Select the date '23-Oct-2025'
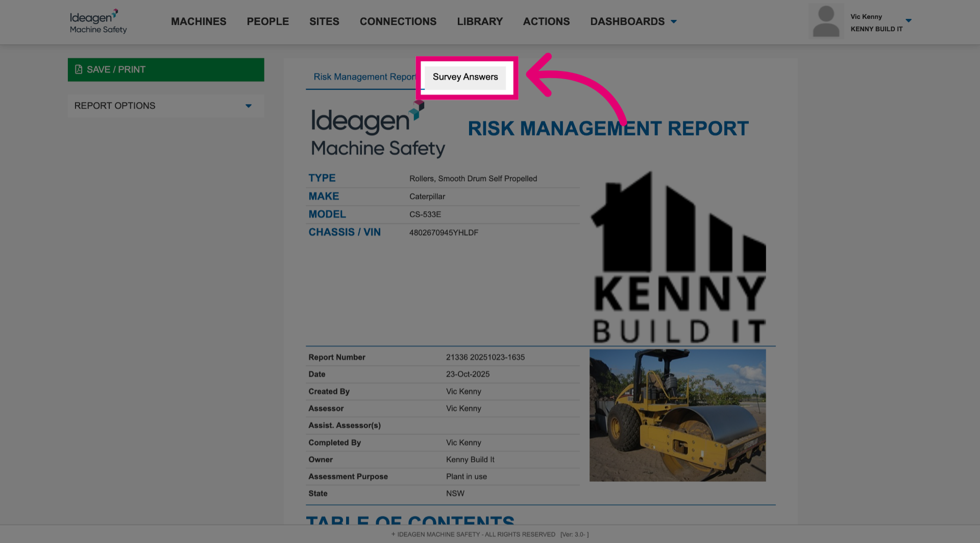The height and width of the screenshot is (543, 980). [x=468, y=374]
